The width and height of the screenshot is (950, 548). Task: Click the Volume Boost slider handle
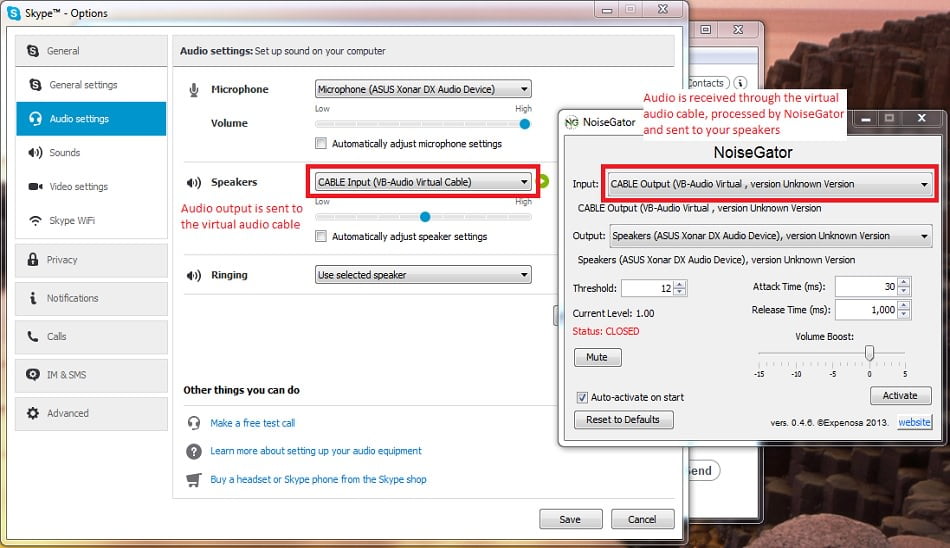[870, 353]
